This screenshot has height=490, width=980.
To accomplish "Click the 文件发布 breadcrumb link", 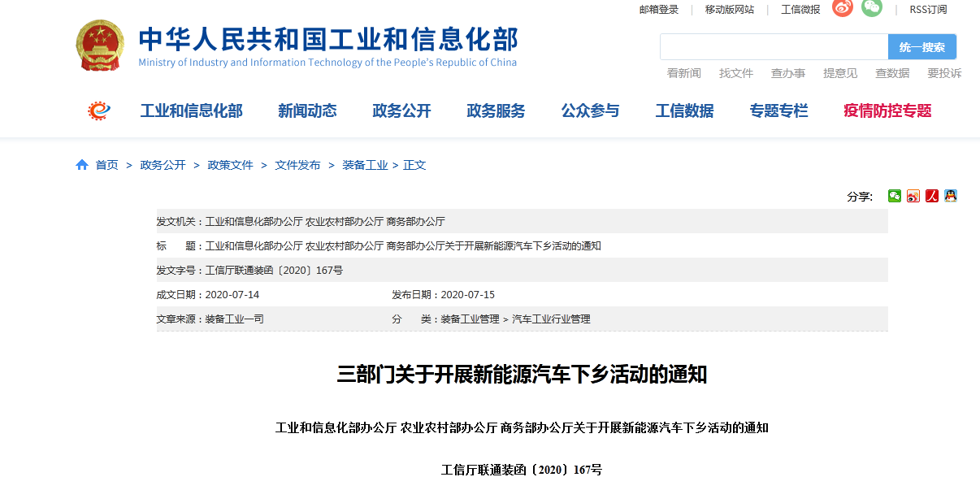I will (297, 165).
